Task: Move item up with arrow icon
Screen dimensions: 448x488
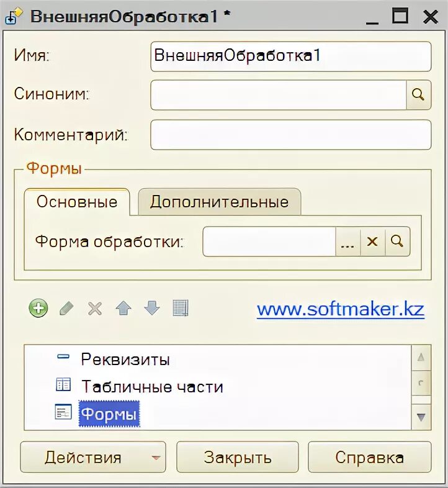Action: tap(123, 309)
